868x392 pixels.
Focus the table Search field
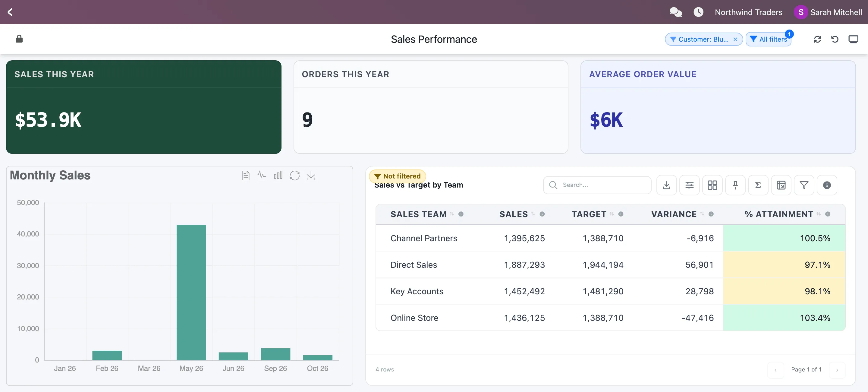(597, 185)
